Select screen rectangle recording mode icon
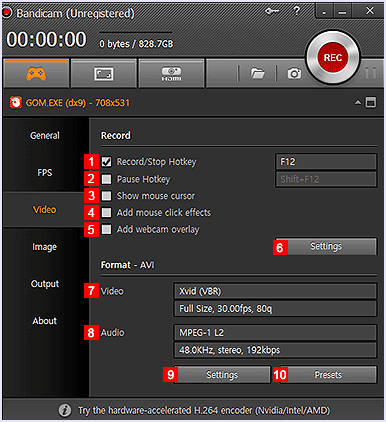Viewport: 386px width, 422px height. [104, 74]
